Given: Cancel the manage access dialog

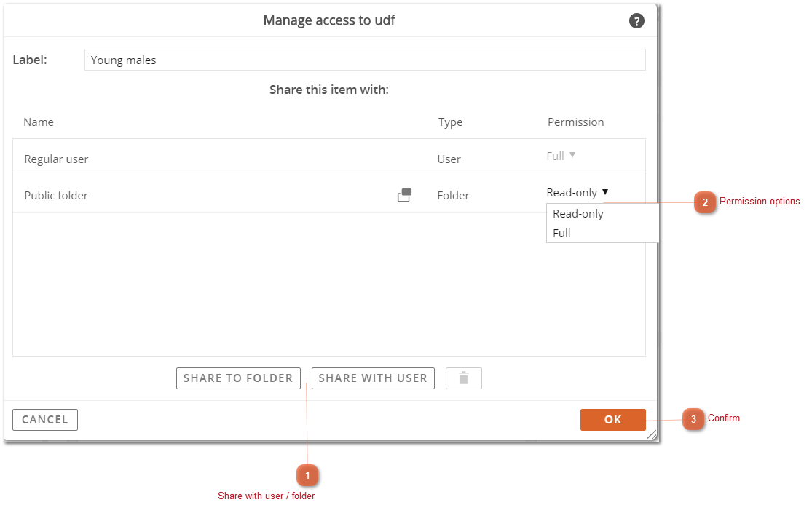Looking at the screenshot, I should [45, 420].
